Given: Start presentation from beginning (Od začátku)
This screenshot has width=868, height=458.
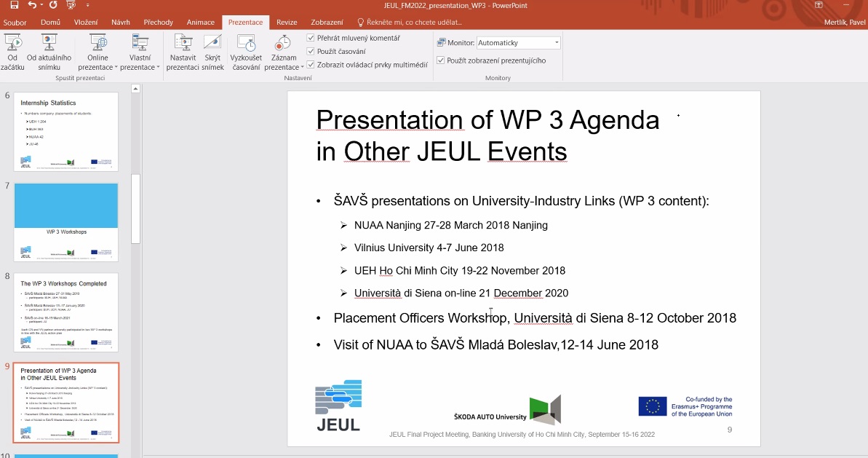Looking at the screenshot, I should [x=12, y=51].
